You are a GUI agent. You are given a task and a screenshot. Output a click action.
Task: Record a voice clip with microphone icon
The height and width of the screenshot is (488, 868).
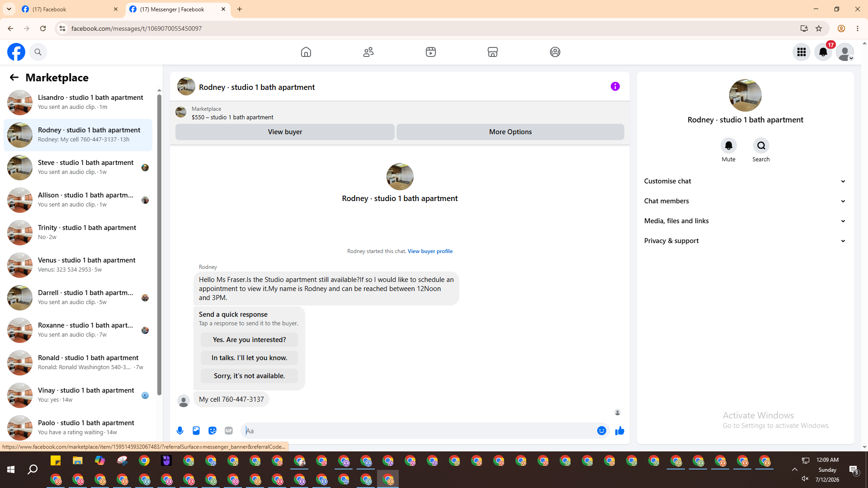180,431
